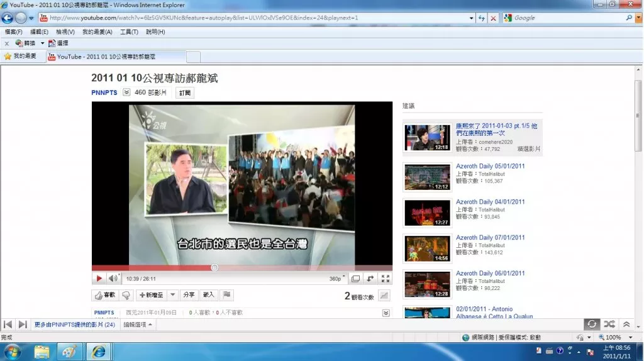
Task: Open the dropdown arrow beside 轉換
Action: [42, 43]
